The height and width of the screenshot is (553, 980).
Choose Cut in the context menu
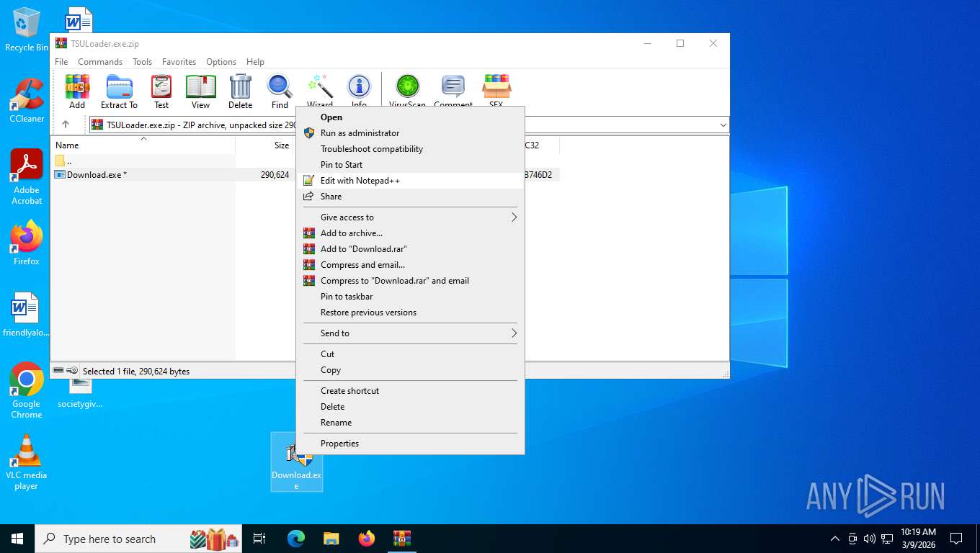[x=410, y=354]
